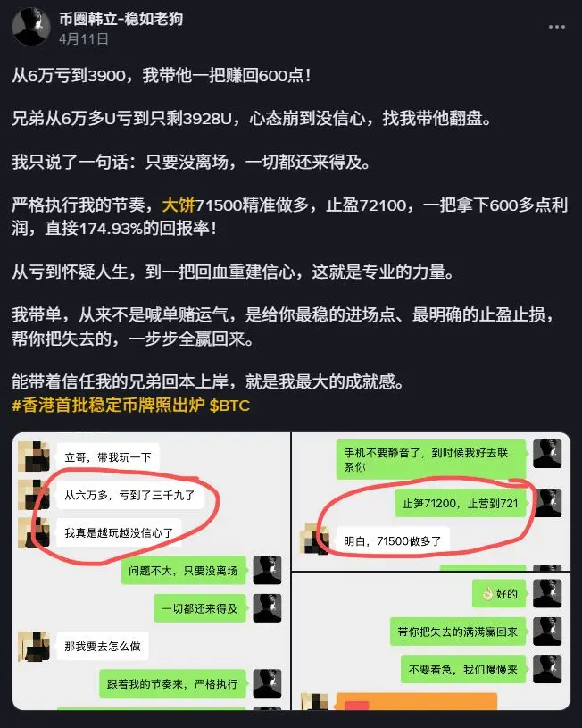Open the highlighted 大饼 keyword link

[x=179, y=205]
